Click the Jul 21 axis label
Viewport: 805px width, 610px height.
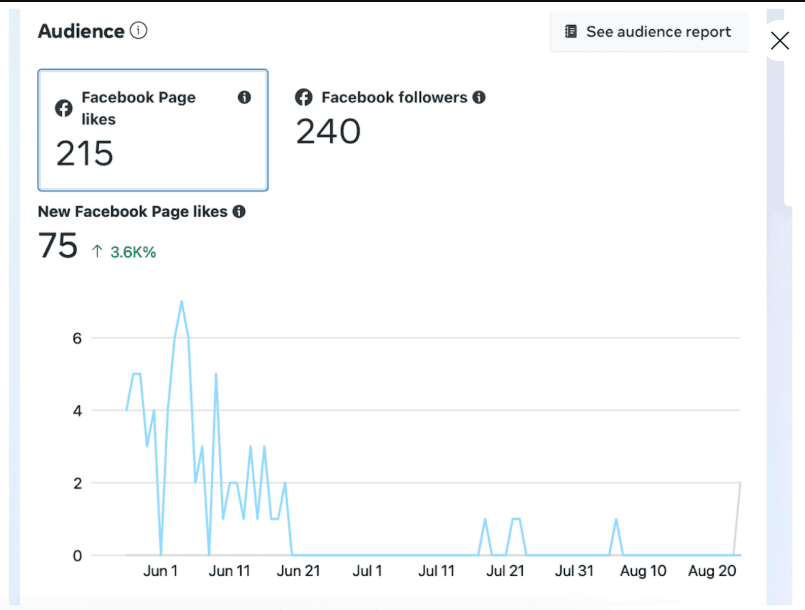(x=505, y=571)
